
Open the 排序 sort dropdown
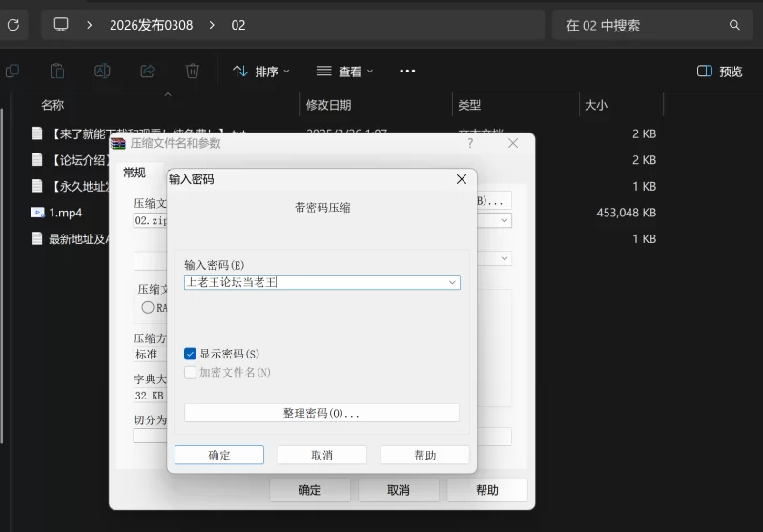point(260,71)
